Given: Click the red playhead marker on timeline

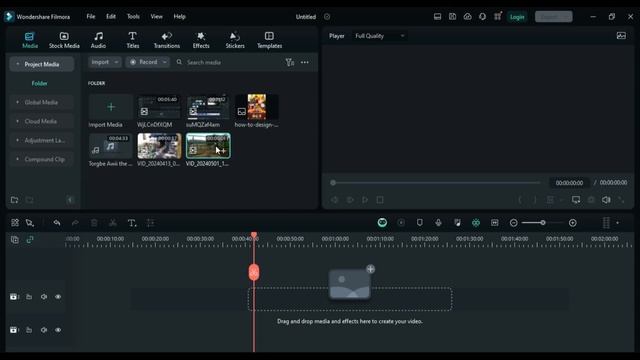Looking at the screenshot, I should [254, 272].
